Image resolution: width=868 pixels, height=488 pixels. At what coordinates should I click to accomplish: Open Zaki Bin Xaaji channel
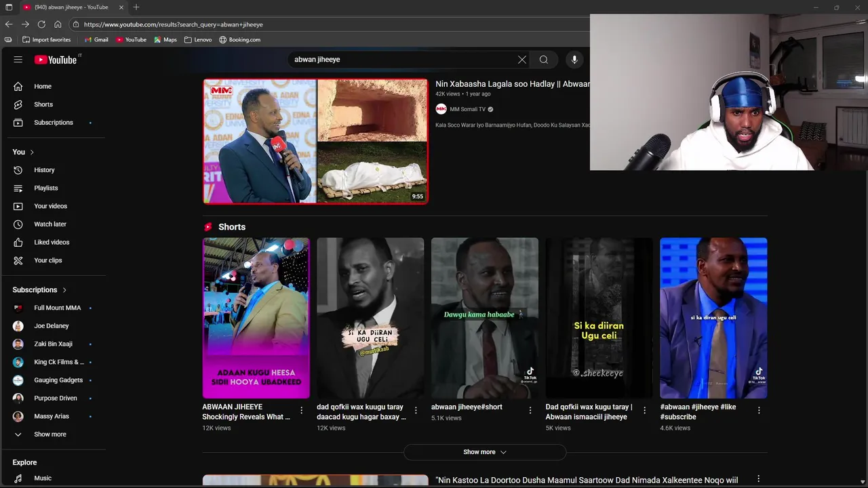(x=53, y=344)
